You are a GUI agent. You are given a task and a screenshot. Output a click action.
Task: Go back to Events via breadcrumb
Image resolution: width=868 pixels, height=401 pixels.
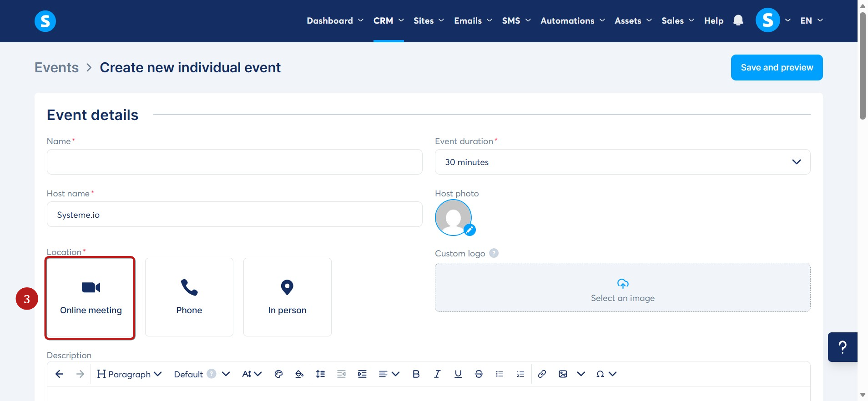[56, 67]
